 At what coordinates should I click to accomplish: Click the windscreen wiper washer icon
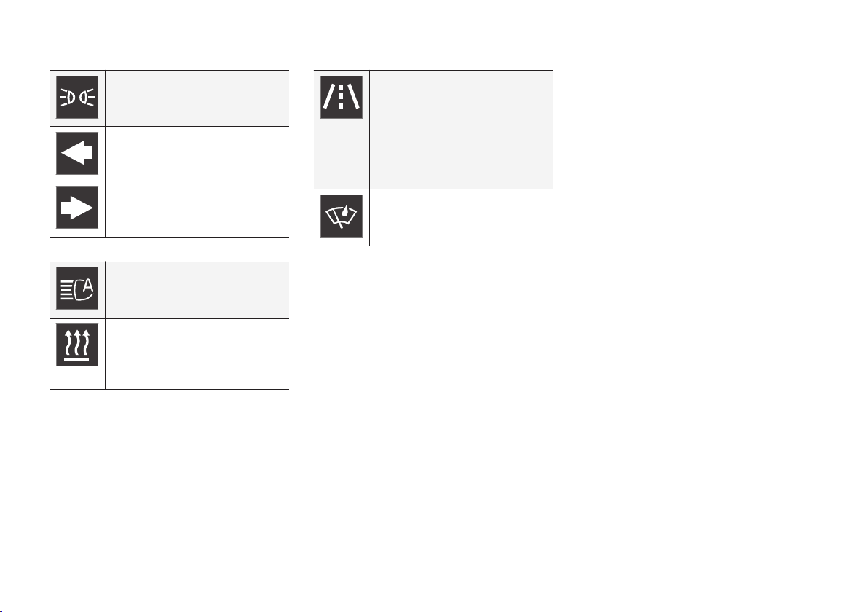click(x=341, y=216)
